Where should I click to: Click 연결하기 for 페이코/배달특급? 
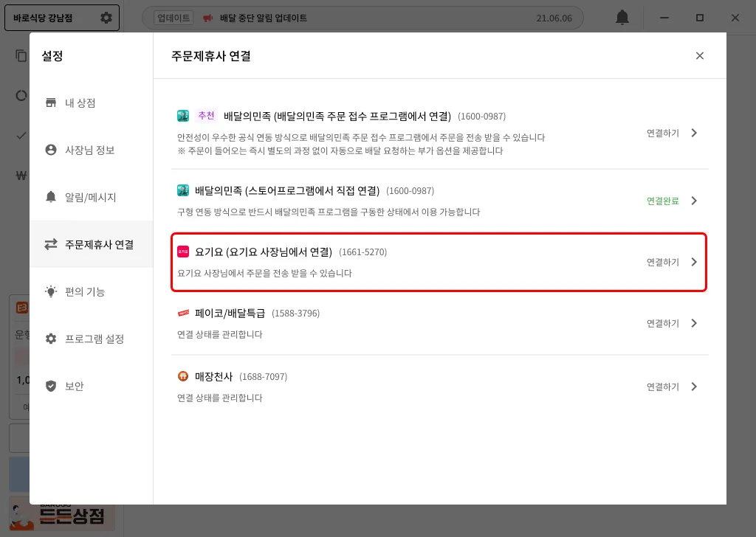[662, 323]
